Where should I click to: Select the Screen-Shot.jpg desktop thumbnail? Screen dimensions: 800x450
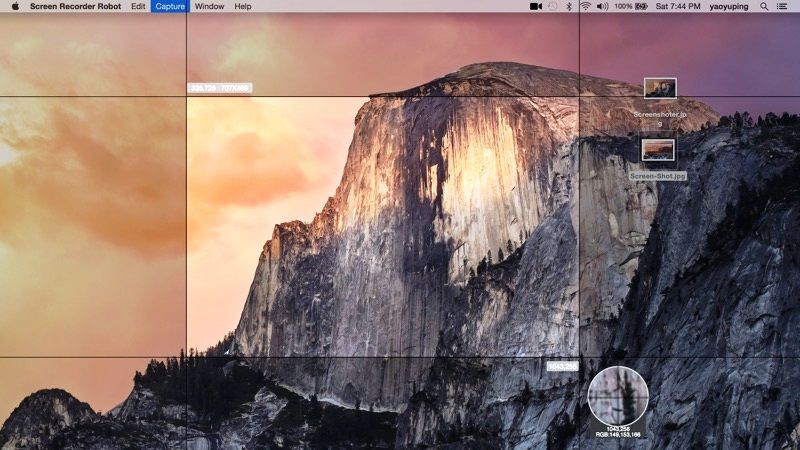click(x=658, y=150)
